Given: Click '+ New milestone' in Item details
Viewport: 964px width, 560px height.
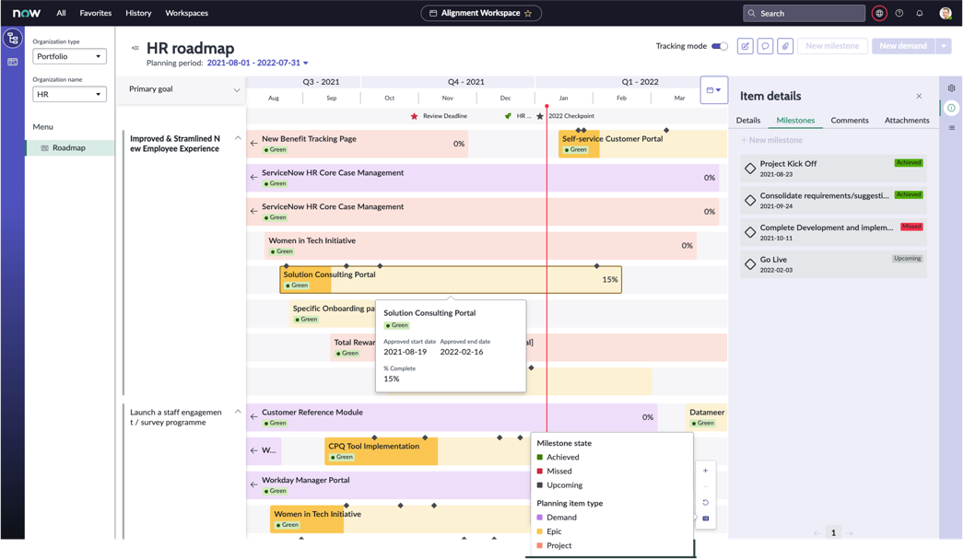Looking at the screenshot, I should point(771,140).
